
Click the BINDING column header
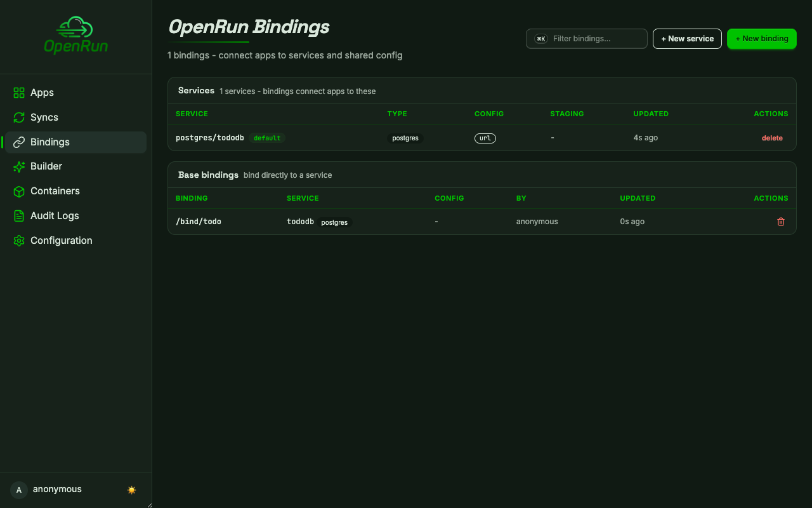192,198
